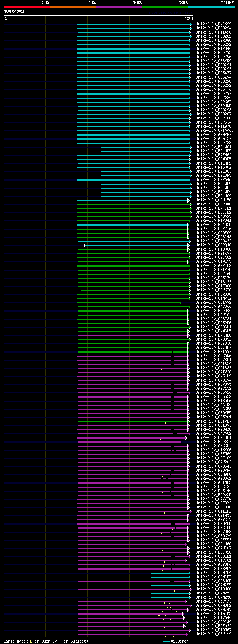Image resolution: width=238 pixels, height=644 pixels.
Task: Choose the UniRef100_P17341 label
Action: [213, 221]
